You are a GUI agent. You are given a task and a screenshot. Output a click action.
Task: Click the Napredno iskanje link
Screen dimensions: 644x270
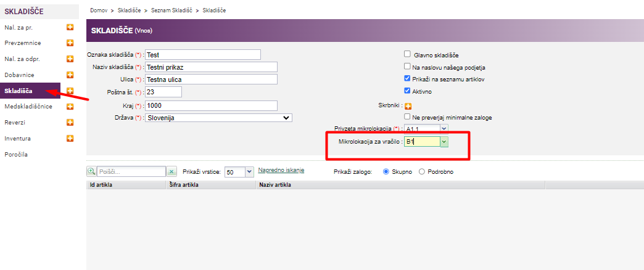tap(281, 171)
